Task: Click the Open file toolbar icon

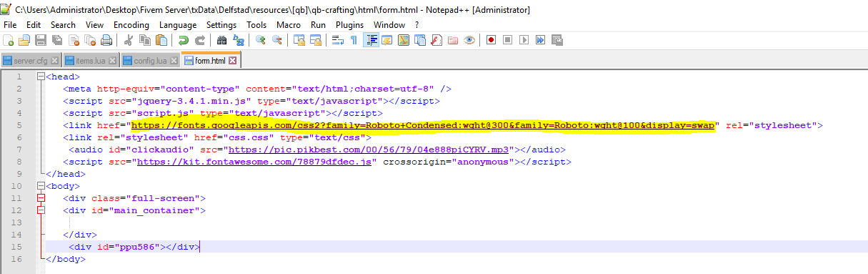Action: coord(24,39)
